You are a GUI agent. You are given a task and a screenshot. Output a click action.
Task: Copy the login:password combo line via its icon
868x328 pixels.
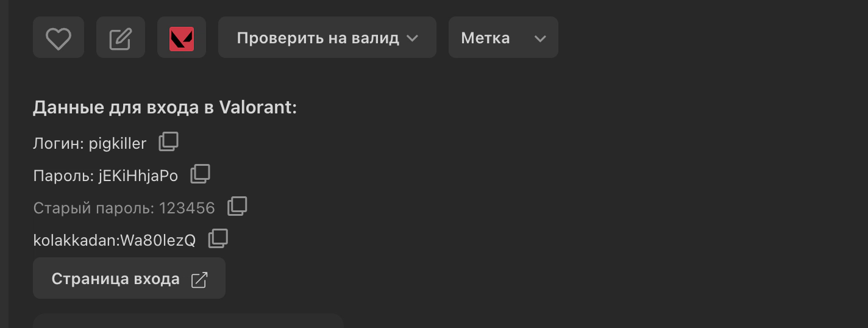point(218,239)
